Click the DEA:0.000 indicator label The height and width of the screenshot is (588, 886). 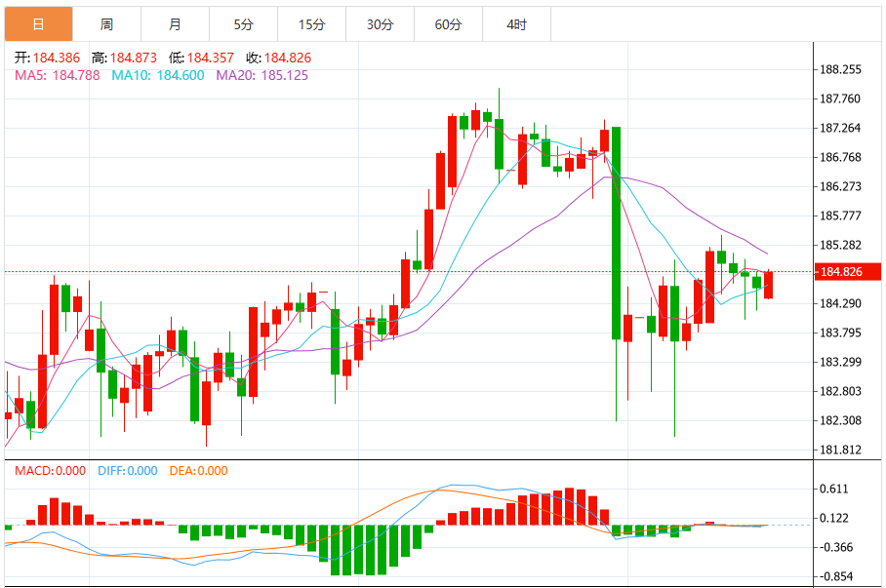tap(198, 471)
